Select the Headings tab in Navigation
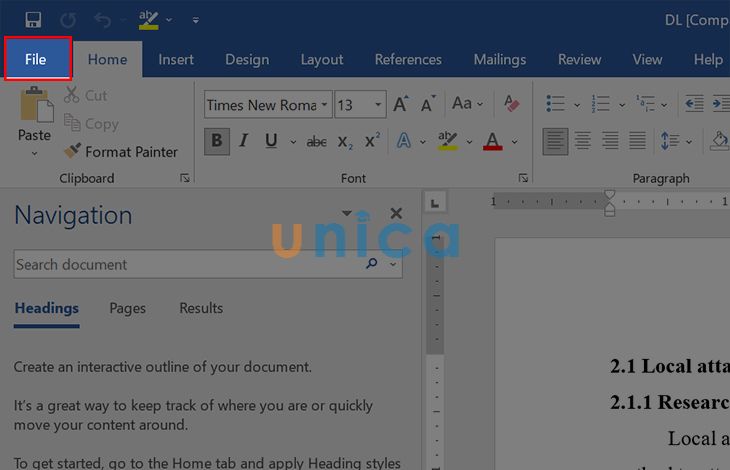This screenshot has width=730, height=470. coord(47,308)
